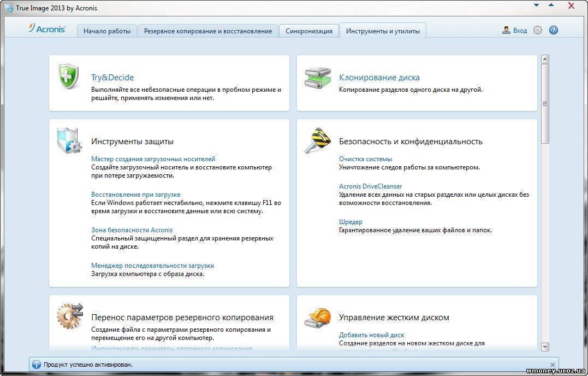
Task: Click the Перенос параметров резервного копирования heading
Action: (182, 318)
